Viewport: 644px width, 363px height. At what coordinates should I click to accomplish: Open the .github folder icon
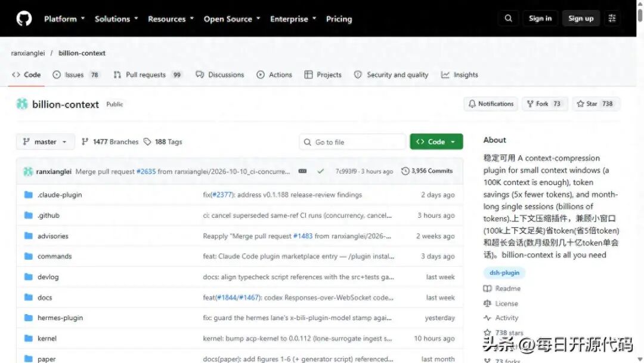click(x=29, y=215)
